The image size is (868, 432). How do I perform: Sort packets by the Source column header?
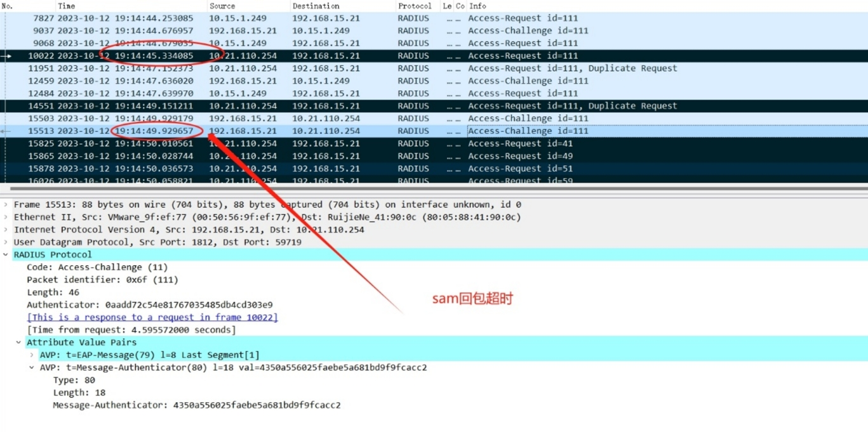222,6
